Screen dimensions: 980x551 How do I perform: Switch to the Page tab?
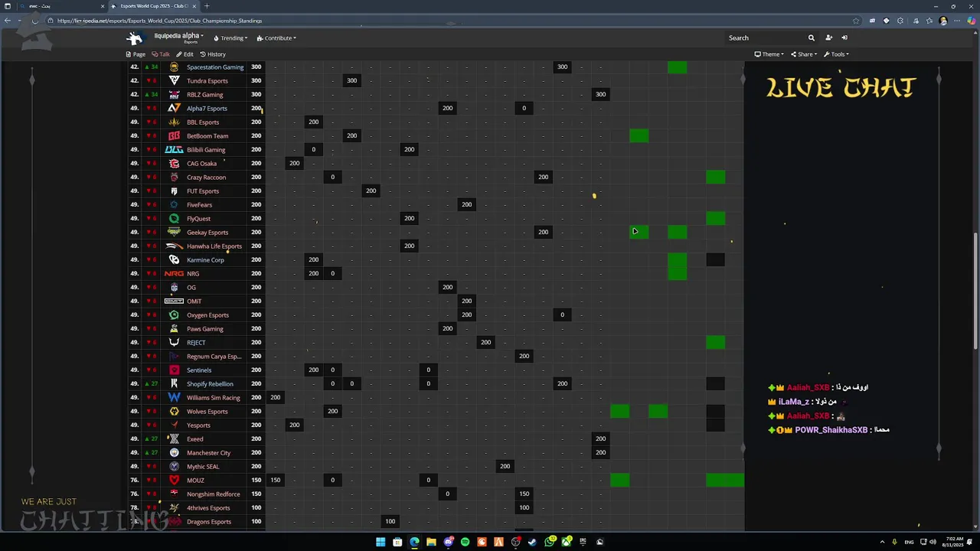(136, 54)
